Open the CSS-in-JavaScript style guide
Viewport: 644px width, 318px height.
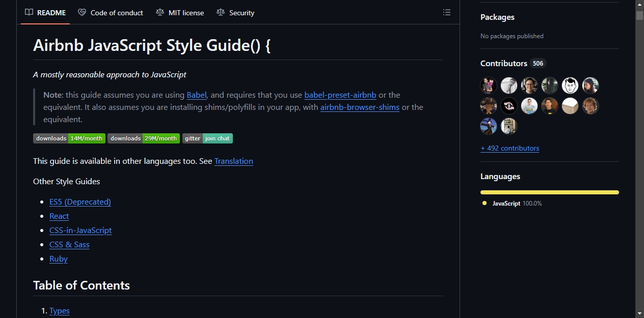81,230
